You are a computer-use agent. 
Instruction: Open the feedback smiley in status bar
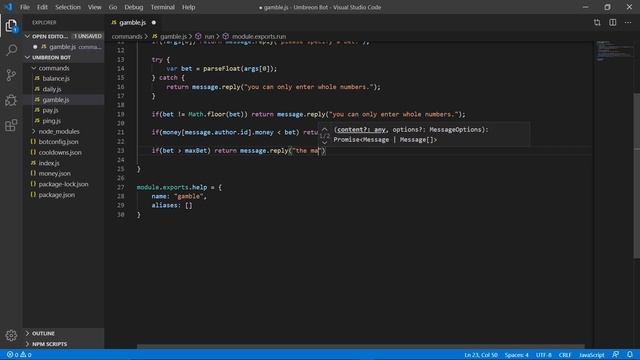point(615,355)
